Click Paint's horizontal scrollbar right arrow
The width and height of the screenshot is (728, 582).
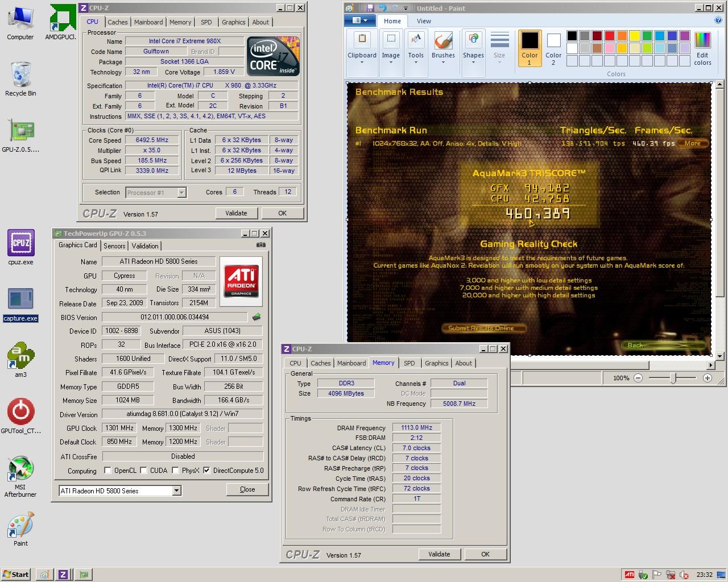(x=711, y=365)
